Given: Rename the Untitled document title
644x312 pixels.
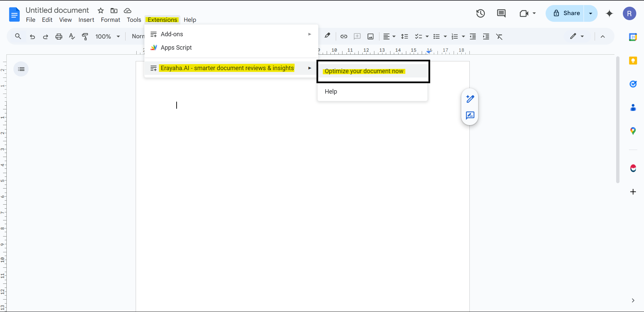Looking at the screenshot, I should pyautogui.click(x=57, y=10).
